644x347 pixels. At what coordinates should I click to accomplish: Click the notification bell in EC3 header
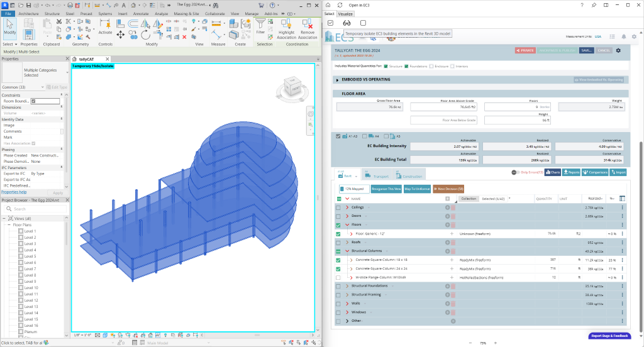(x=624, y=36)
